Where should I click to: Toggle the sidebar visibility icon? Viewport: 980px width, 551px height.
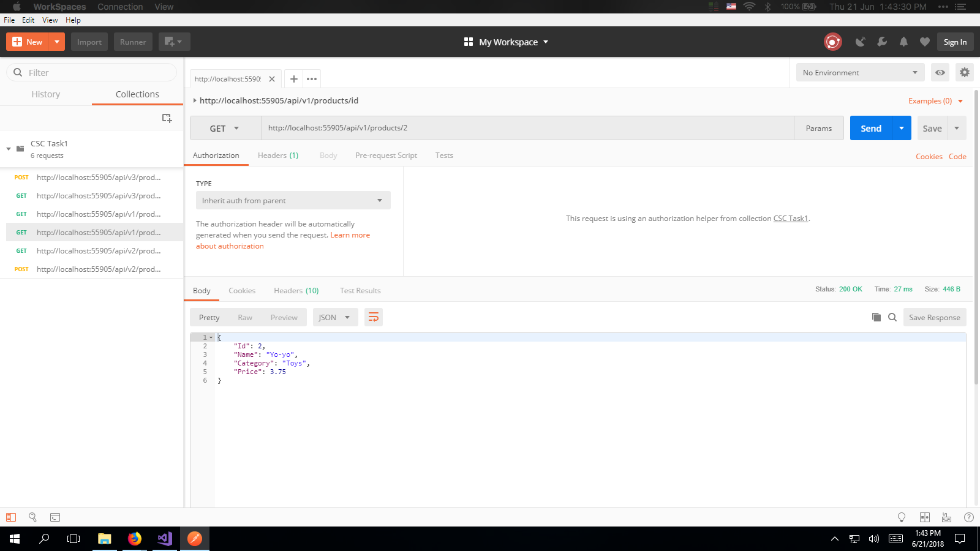tap(11, 517)
